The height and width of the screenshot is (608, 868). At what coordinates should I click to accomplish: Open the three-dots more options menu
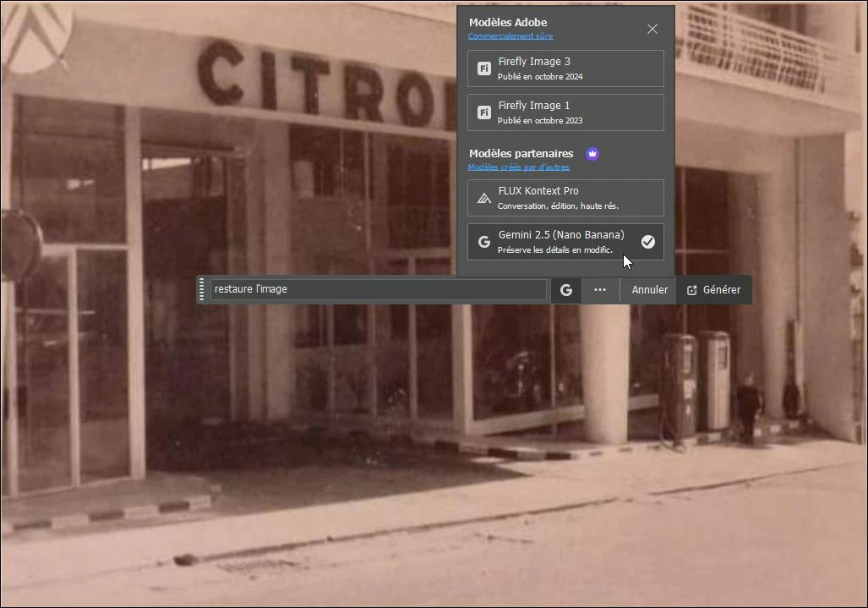click(599, 289)
